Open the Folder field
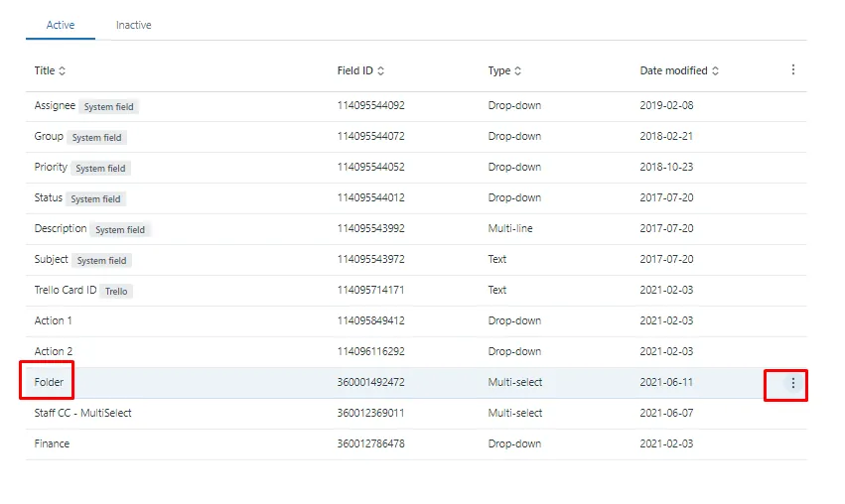The height and width of the screenshot is (504, 845). pyautogui.click(x=49, y=382)
